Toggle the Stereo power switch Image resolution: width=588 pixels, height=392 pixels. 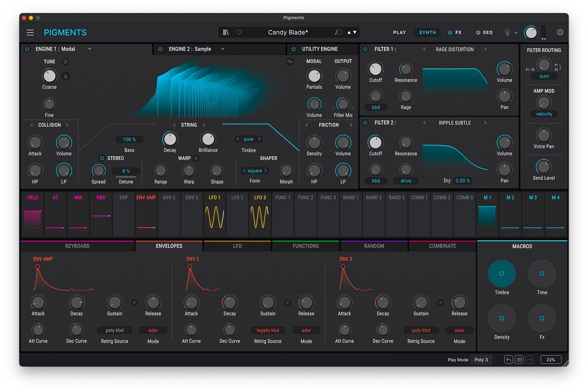(x=102, y=159)
